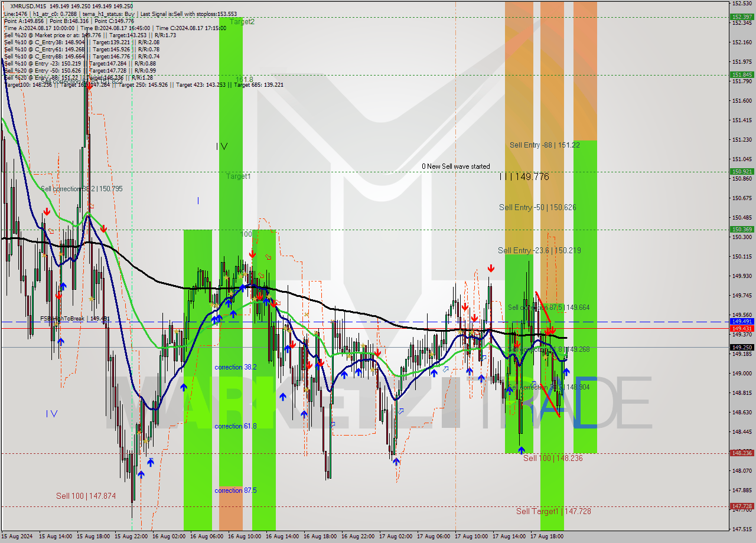Click the '0 New Sell wave started' annotation
Screen dimensions: 756x543
pyautogui.click(x=455, y=166)
